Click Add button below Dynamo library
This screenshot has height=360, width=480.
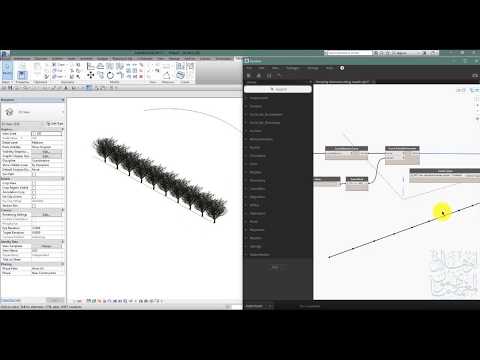275,267
